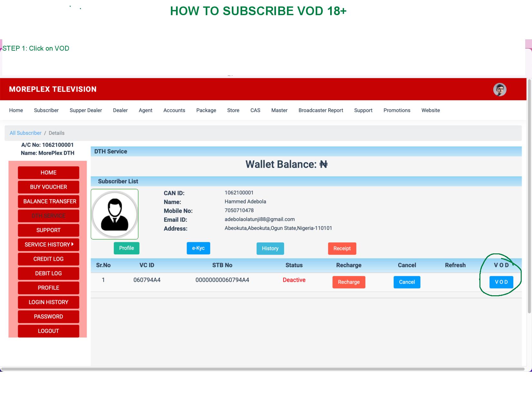Click the Sr.No column header

pos(103,265)
